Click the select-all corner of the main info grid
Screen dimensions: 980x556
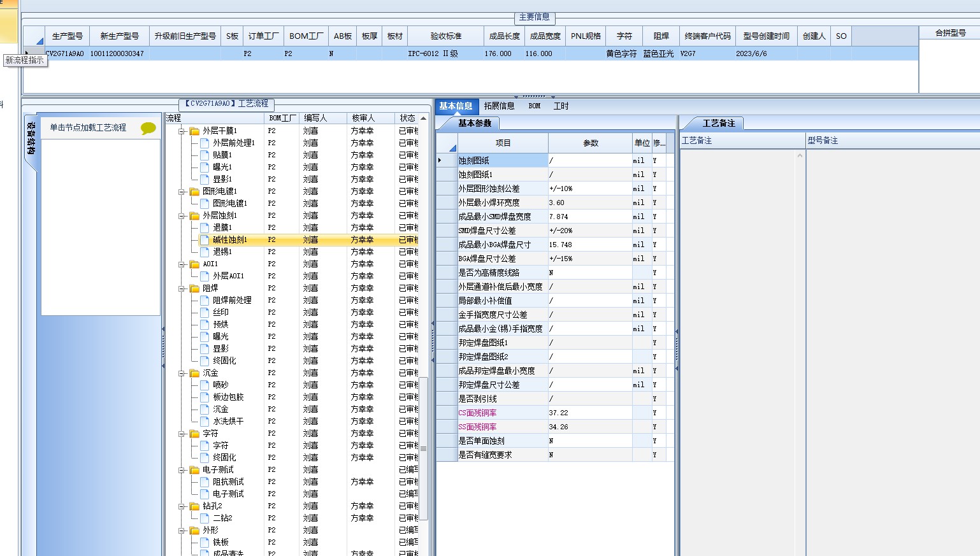[34, 36]
